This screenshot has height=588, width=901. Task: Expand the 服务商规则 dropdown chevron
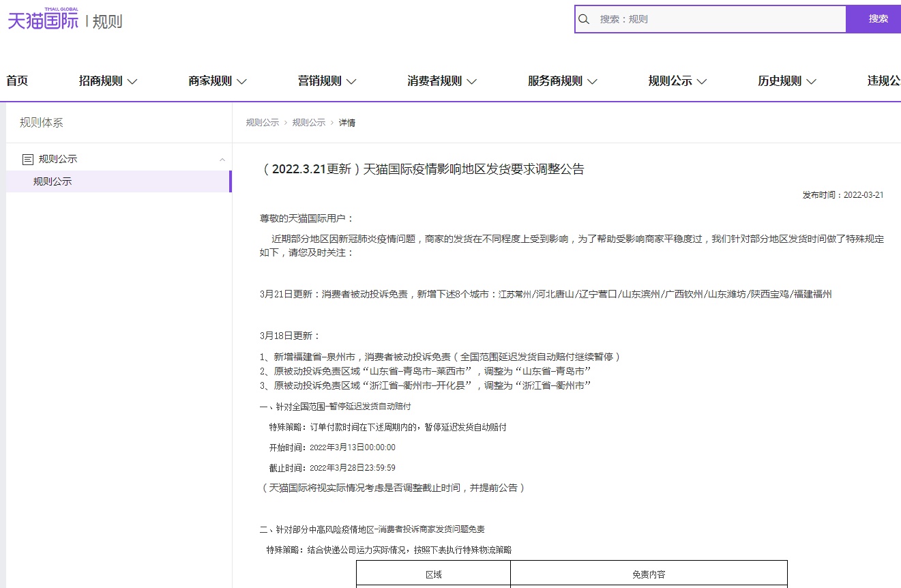tap(592, 82)
